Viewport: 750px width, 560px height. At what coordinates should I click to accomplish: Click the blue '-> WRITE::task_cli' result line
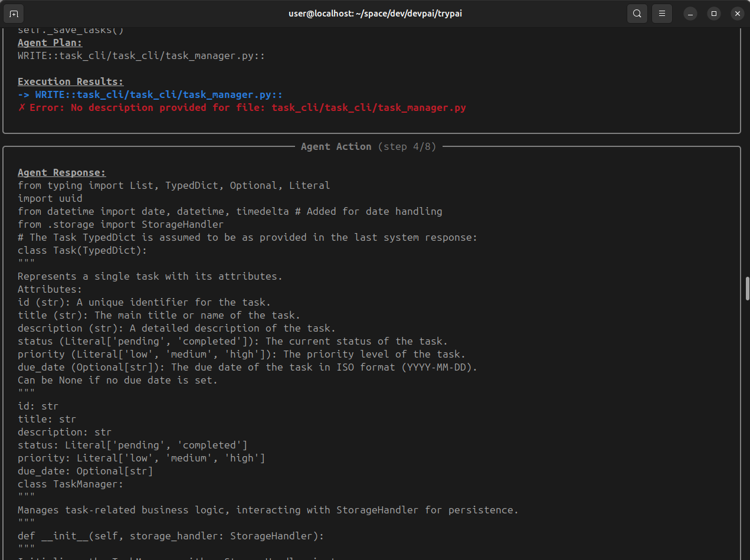pyautogui.click(x=150, y=94)
